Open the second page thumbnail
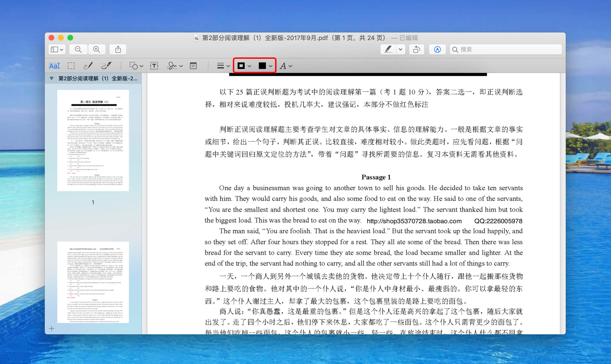 click(93, 282)
